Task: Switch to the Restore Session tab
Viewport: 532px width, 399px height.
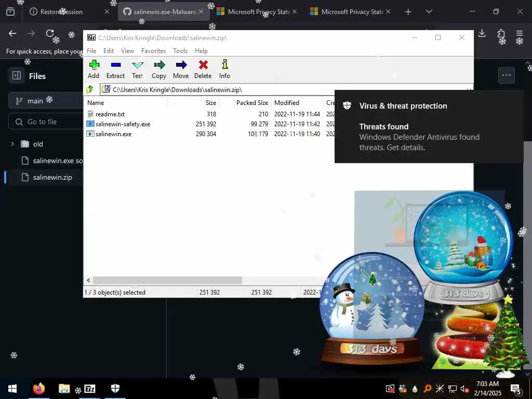Action: click(69, 11)
